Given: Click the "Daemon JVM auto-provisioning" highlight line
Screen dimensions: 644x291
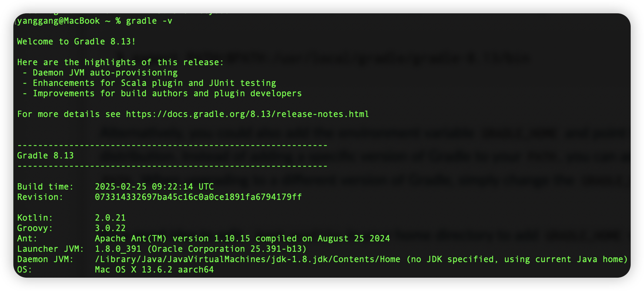Looking at the screenshot, I should coord(105,73).
